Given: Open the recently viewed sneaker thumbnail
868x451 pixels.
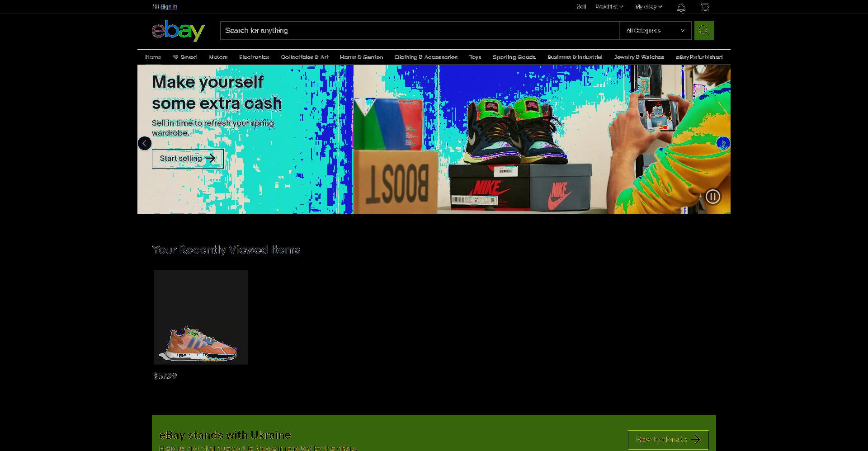Looking at the screenshot, I should coord(201,317).
